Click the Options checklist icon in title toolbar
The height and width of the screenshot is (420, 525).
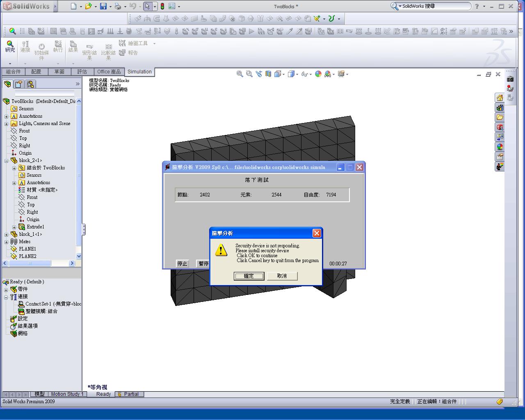[x=172, y=6]
